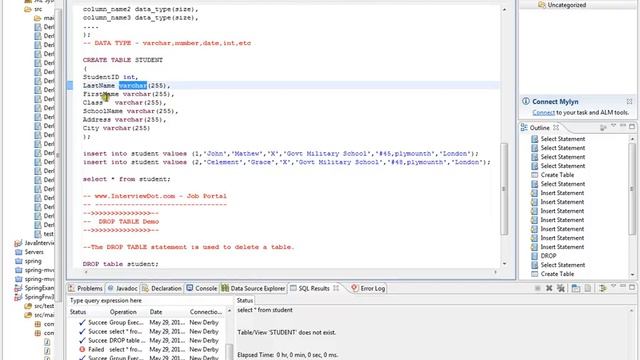Click the highlighted varchar word
640x360 pixels.
click(133, 85)
